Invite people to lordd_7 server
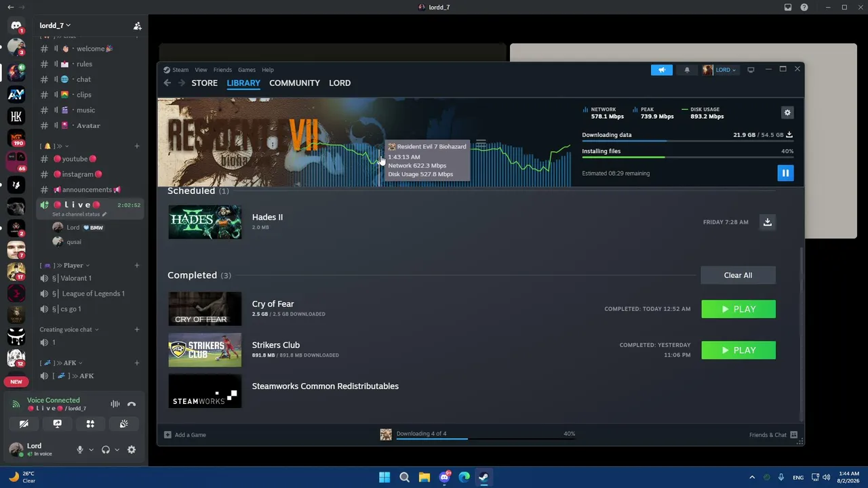Image resolution: width=868 pixels, height=488 pixels. [x=137, y=26]
